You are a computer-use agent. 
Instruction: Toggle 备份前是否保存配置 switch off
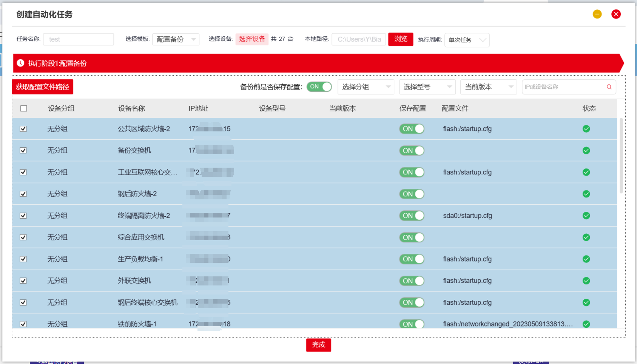[x=319, y=87]
